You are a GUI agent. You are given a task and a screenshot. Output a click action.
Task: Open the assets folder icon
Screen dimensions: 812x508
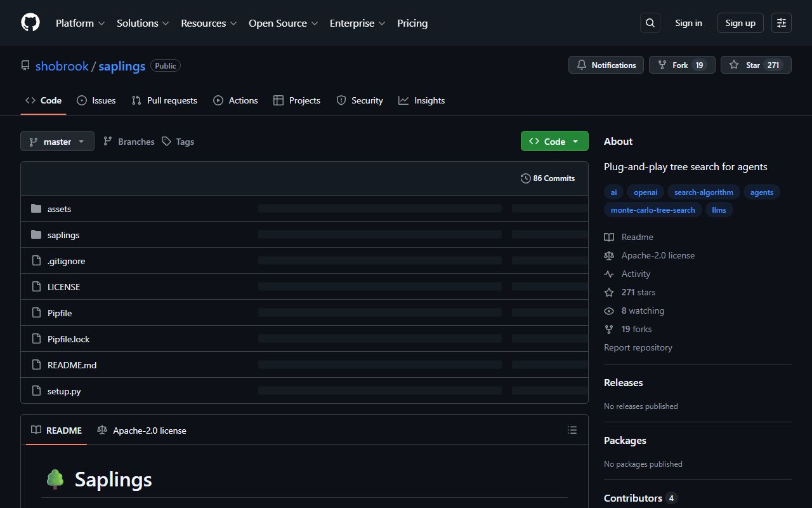pyautogui.click(x=36, y=208)
